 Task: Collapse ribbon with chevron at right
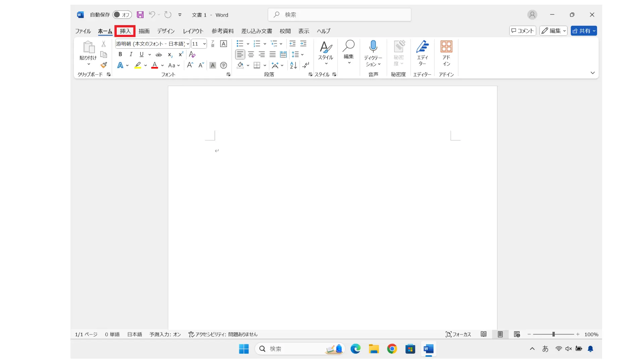click(x=593, y=73)
